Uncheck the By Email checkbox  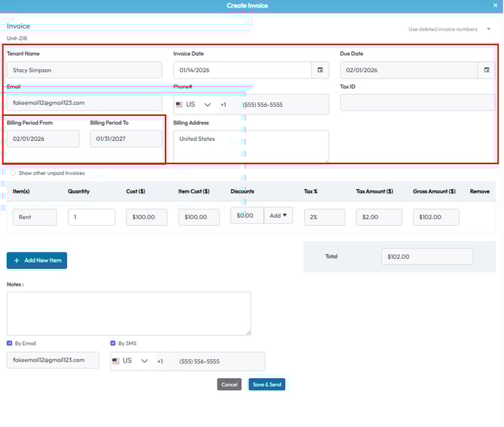10,343
